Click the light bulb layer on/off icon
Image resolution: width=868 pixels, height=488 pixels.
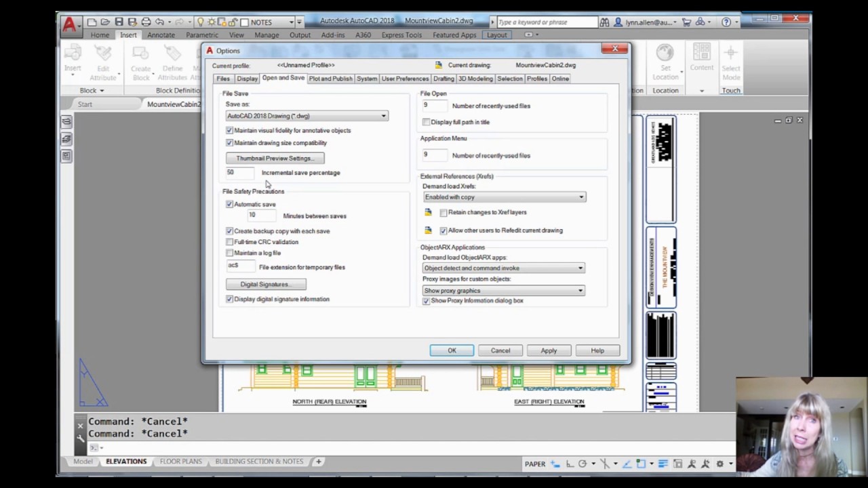(x=201, y=22)
